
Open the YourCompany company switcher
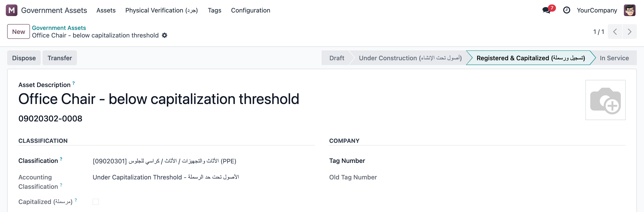[597, 10]
